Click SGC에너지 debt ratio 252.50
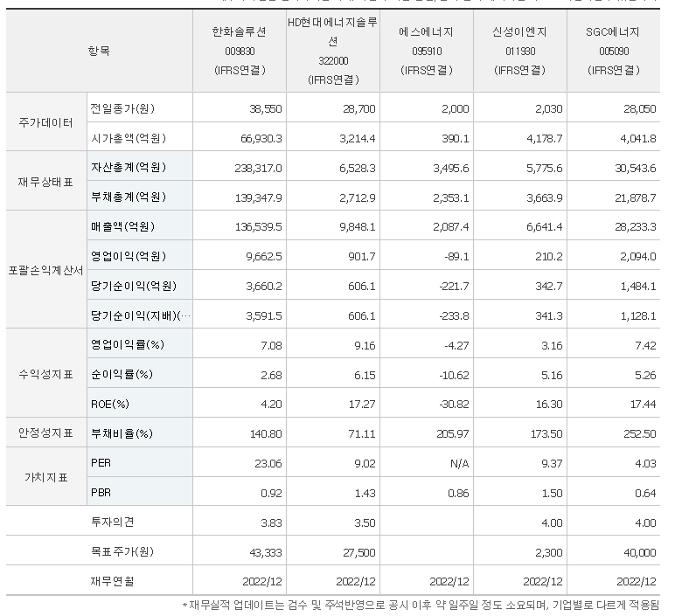Image resolution: width=675 pixels, height=616 pixels. [640, 434]
